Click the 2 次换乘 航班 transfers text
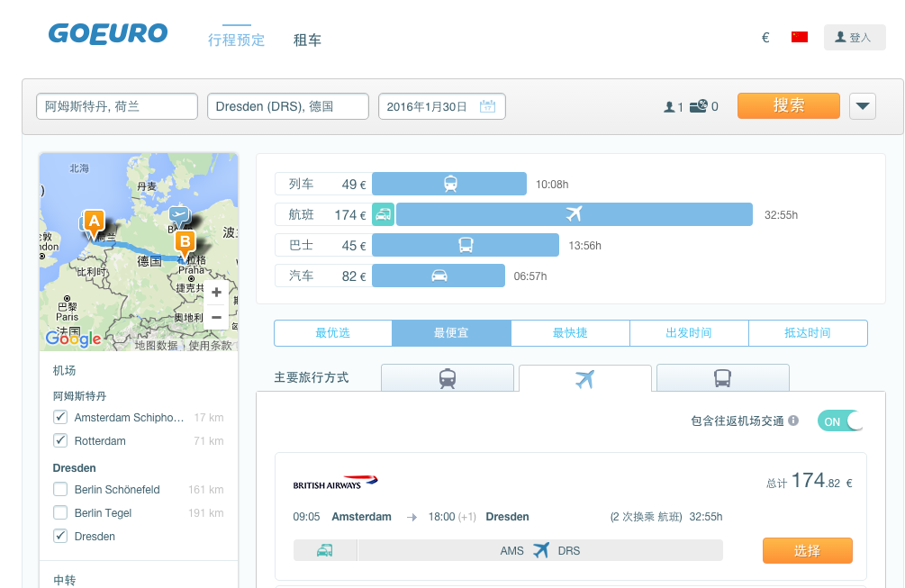Screen dimensions: 905x588 [x=647, y=517]
